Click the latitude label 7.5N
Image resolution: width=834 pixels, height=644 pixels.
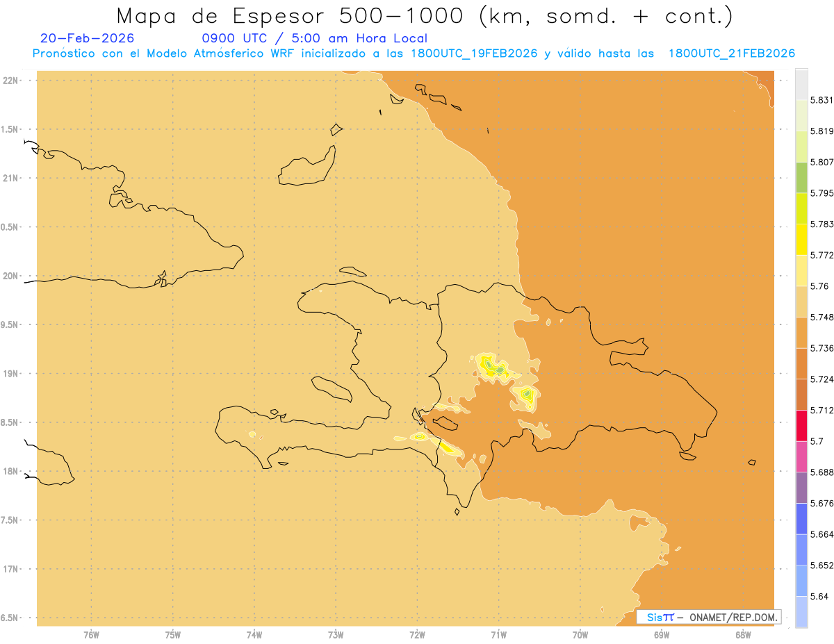pyautogui.click(x=10, y=520)
